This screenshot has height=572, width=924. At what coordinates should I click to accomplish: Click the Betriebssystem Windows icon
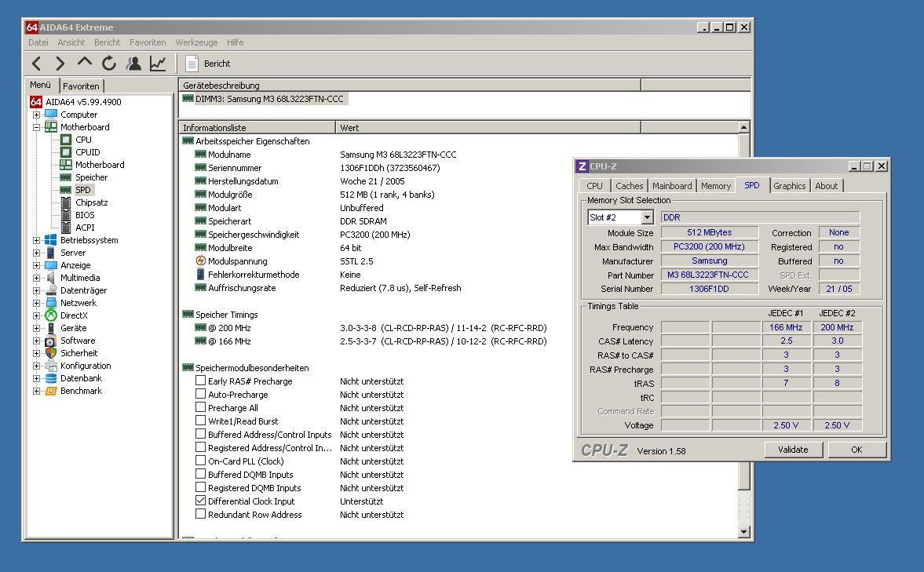[51, 240]
